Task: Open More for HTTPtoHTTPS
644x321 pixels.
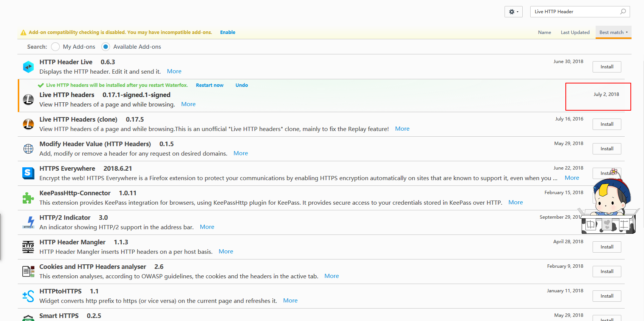Action: (290, 301)
